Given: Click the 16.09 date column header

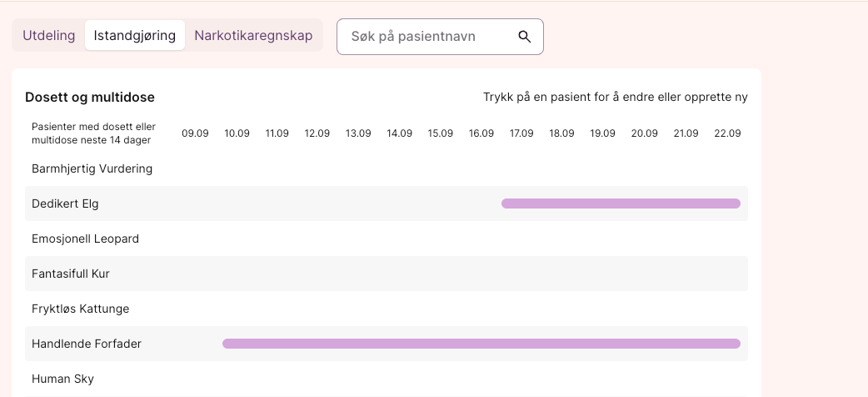Looking at the screenshot, I should pos(481,133).
